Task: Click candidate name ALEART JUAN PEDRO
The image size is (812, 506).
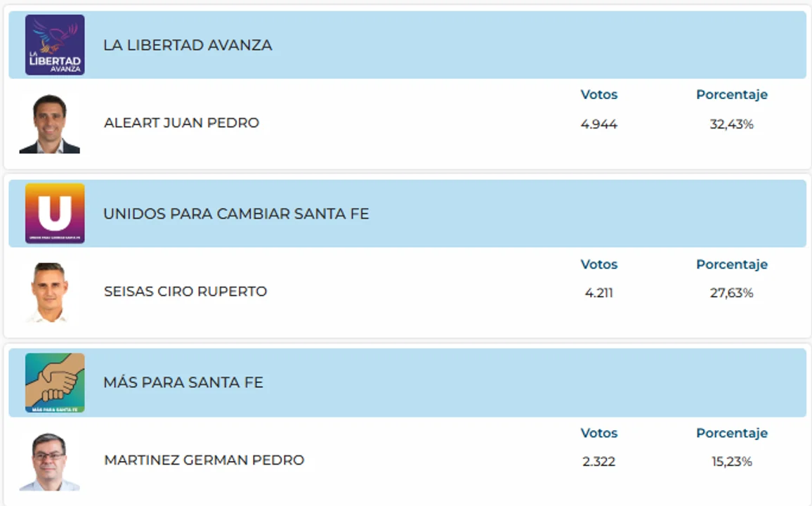Action: pyautogui.click(x=181, y=123)
